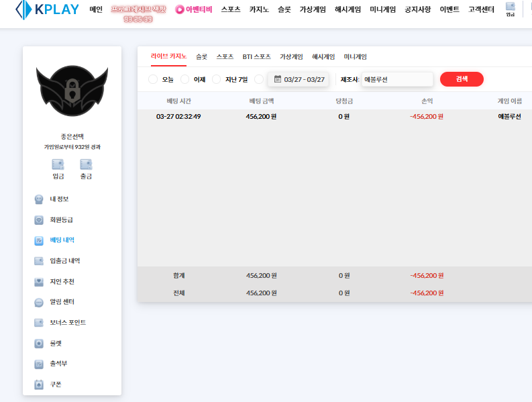Open the 03/27 - 03/27 date range picker
The image size is (532, 402).
click(299, 79)
